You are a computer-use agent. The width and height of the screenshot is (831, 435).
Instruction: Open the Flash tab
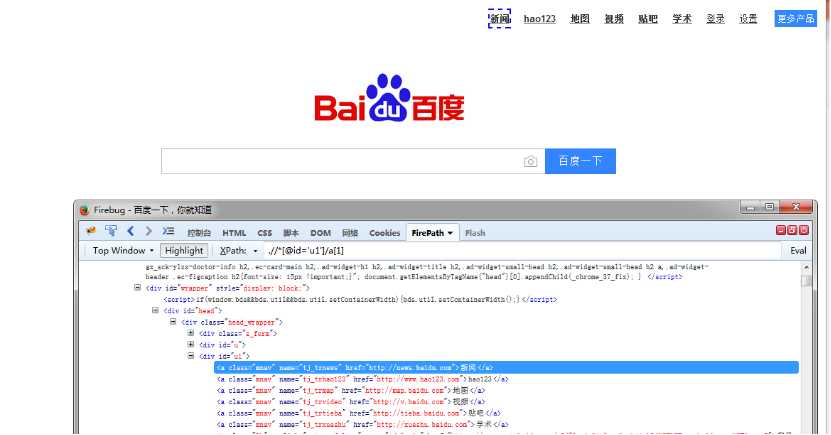[x=475, y=233]
